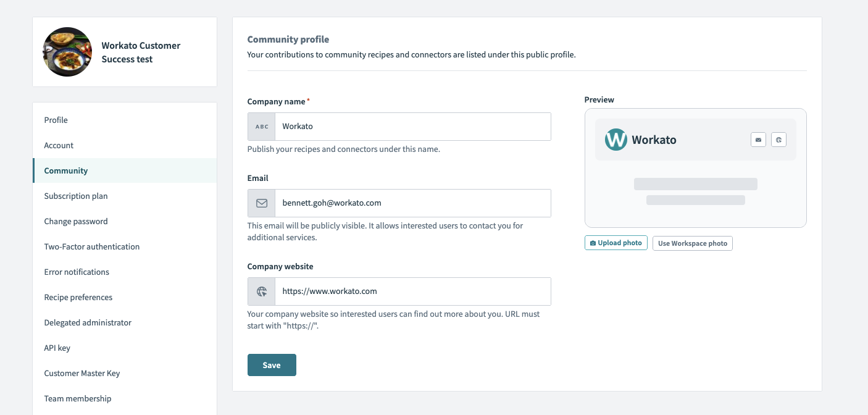The width and height of the screenshot is (868, 415).
Task: Open the Subscription plan section
Action: 75,196
